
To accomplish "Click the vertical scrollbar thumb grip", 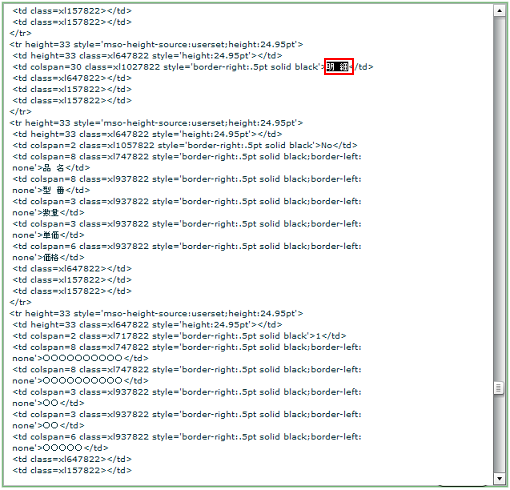I will click(x=499, y=388).
